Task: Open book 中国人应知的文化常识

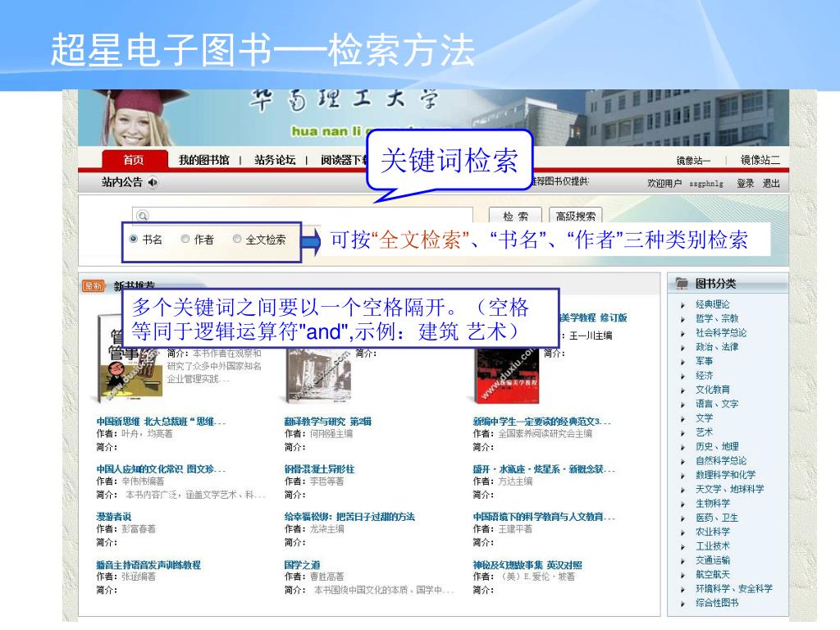Action: [161, 469]
